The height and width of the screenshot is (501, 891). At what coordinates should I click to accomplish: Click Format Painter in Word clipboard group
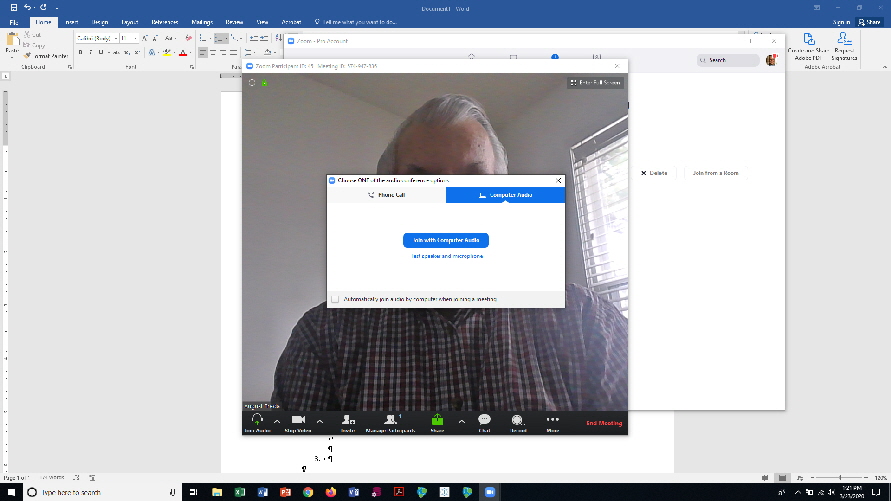pyautogui.click(x=47, y=56)
